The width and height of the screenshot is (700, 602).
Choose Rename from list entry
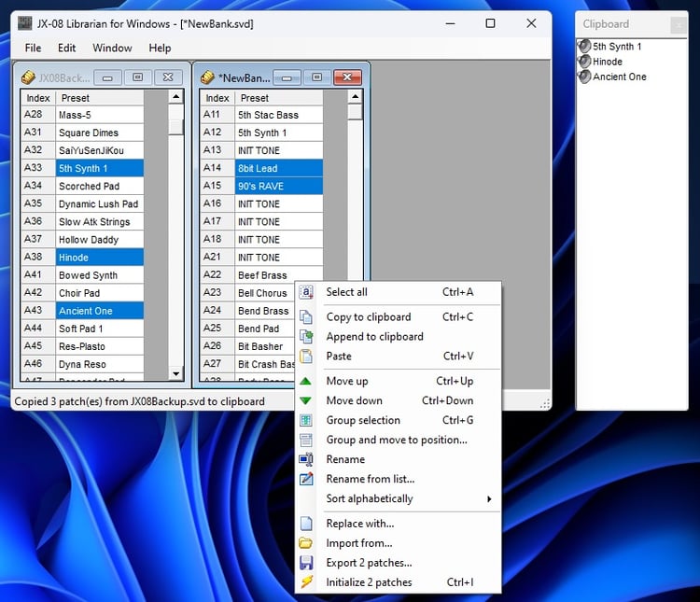(x=399, y=479)
